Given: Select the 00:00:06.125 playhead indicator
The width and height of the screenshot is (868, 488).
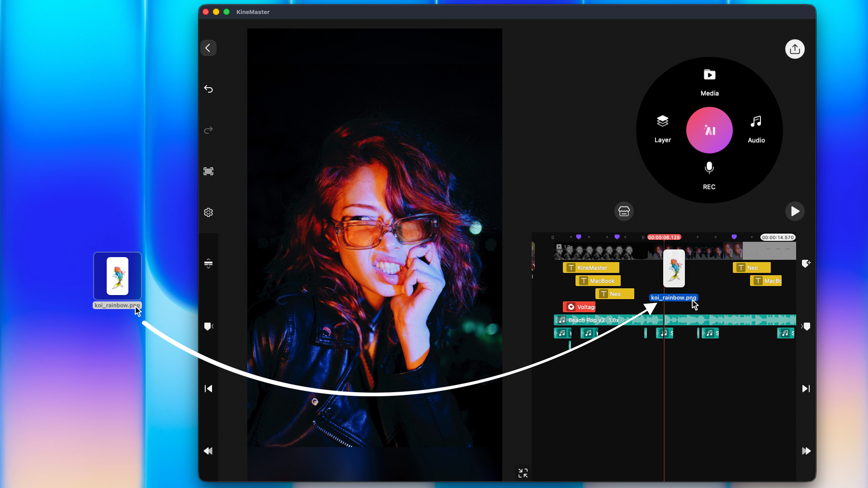Looking at the screenshot, I should pyautogui.click(x=664, y=237).
